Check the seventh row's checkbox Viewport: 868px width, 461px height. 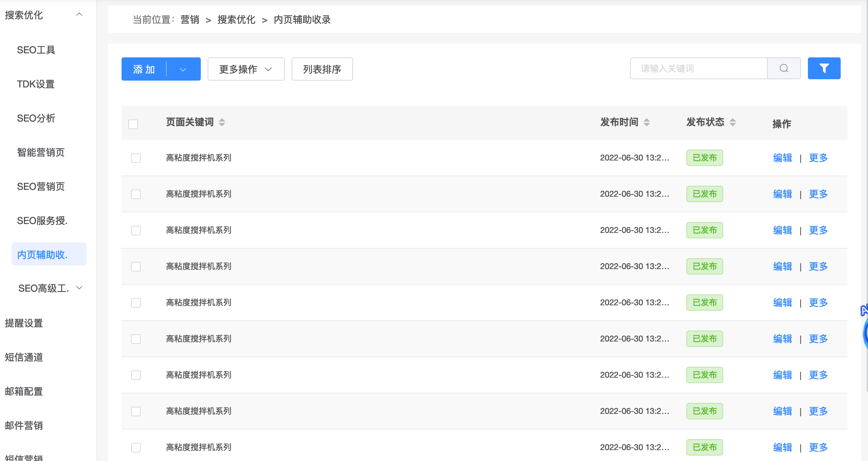click(136, 375)
